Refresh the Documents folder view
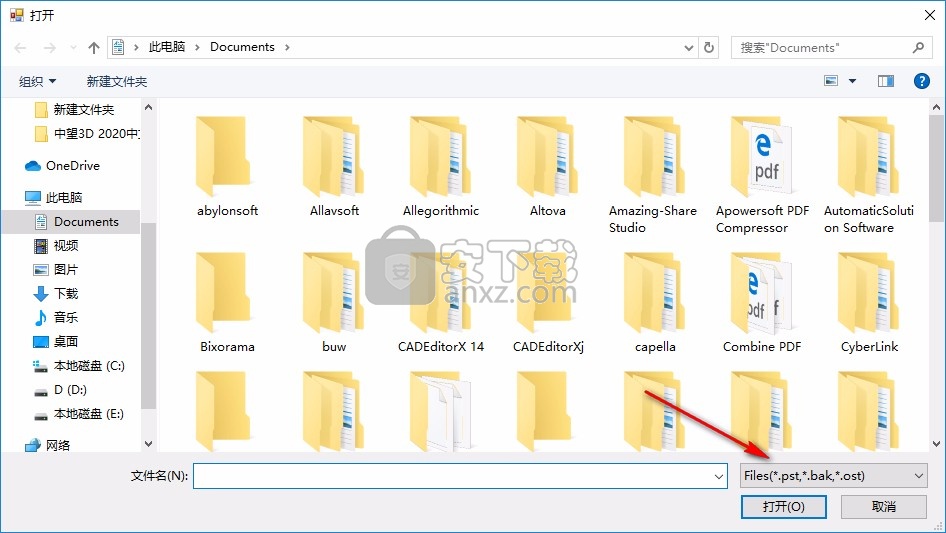The height and width of the screenshot is (533, 946). click(710, 47)
